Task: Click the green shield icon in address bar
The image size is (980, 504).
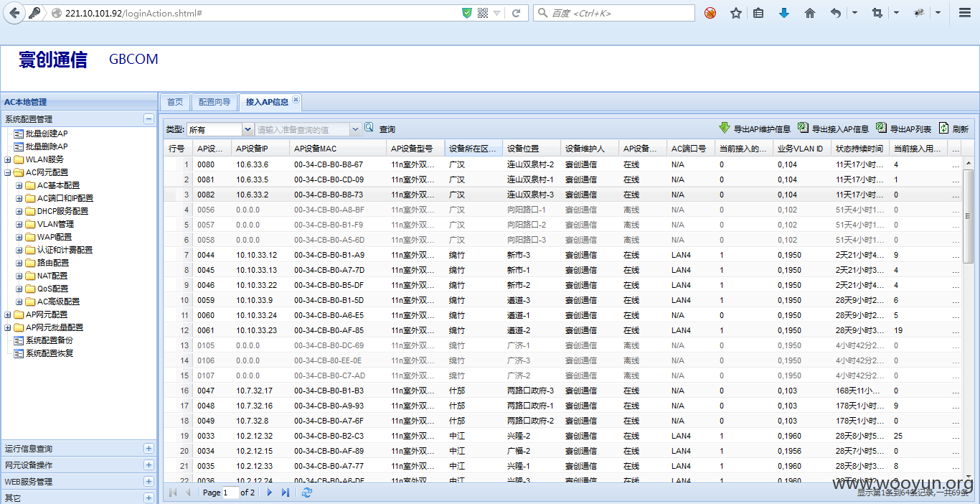Action: click(x=467, y=13)
